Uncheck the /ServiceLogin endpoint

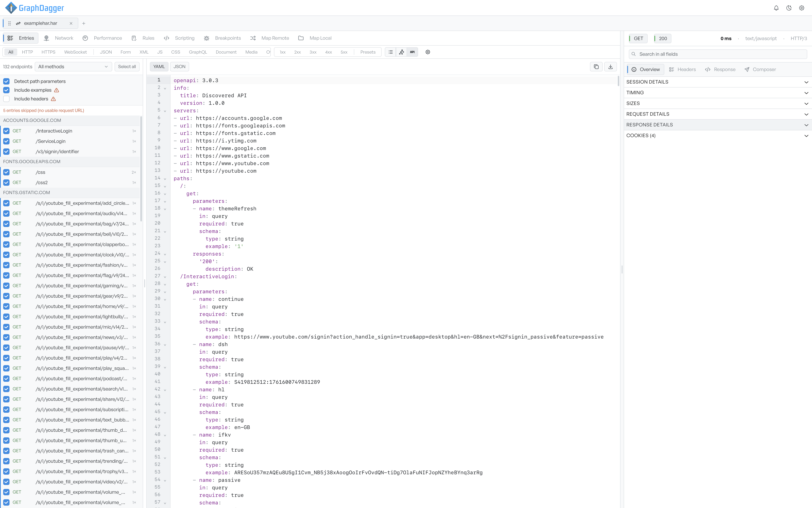click(x=6, y=141)
